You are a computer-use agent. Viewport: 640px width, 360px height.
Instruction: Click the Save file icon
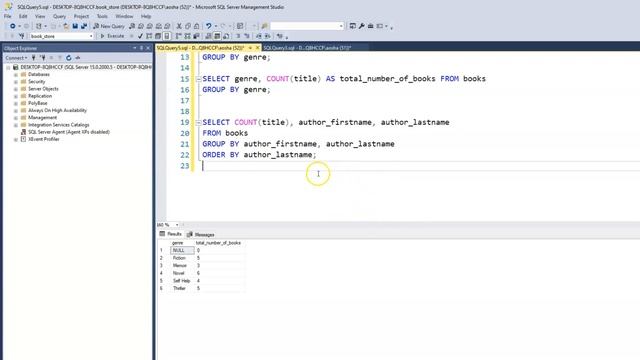(75, 26)
